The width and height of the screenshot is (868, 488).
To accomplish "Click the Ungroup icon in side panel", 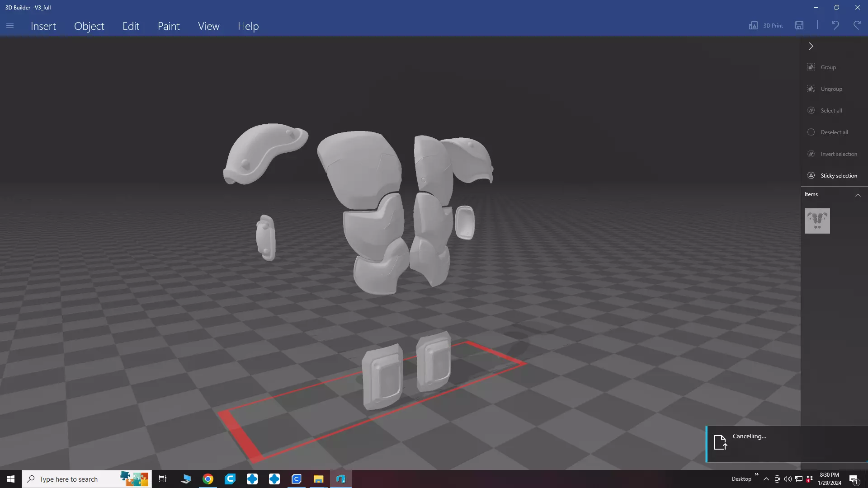I will [811, 89].
